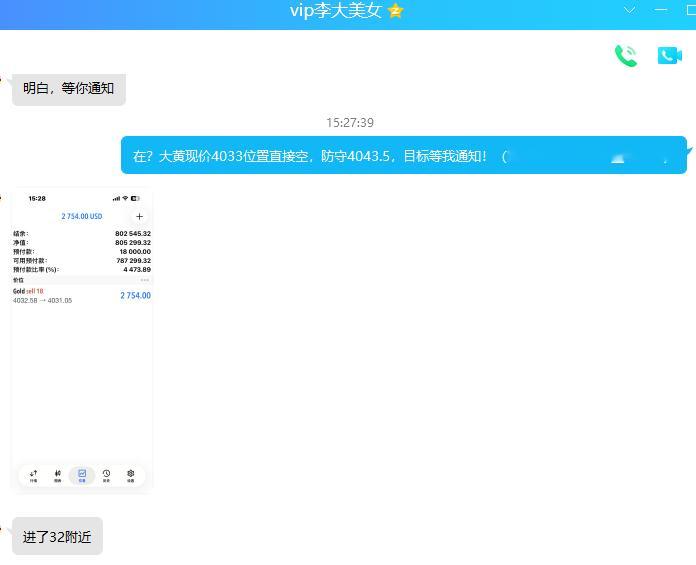The width and height of the screenshot is (696, 565).
Task: Click the quotes arrows tab icon in screenshot
Action: click(33, 475)
